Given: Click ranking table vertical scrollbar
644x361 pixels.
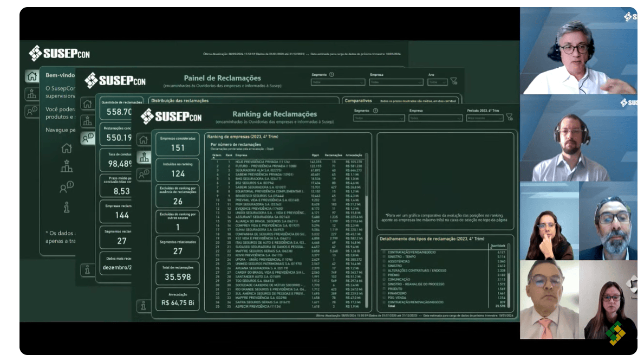Looking at the screenshot, I should 367,230.
